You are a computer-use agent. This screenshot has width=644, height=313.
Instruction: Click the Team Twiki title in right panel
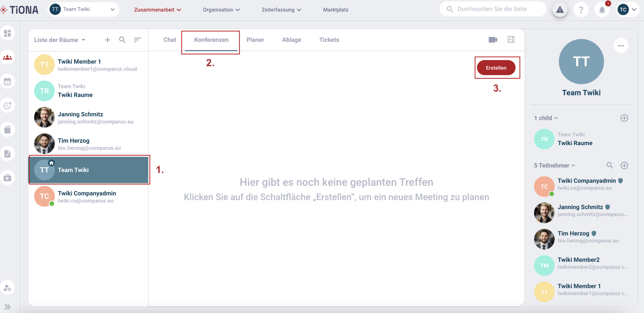tap(581, 93)
